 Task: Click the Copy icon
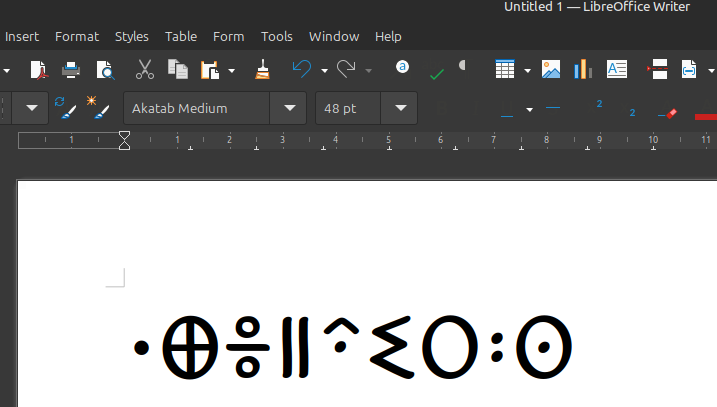(178, 70)
